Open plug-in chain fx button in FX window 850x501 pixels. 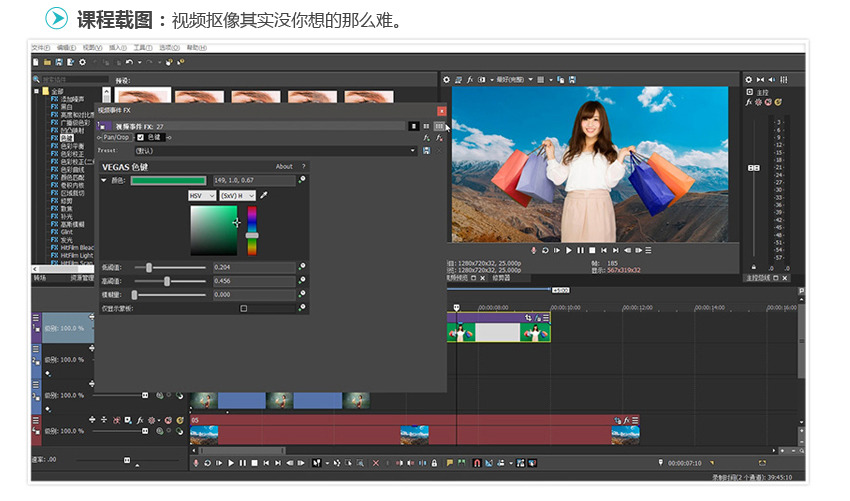coord(427,138)
